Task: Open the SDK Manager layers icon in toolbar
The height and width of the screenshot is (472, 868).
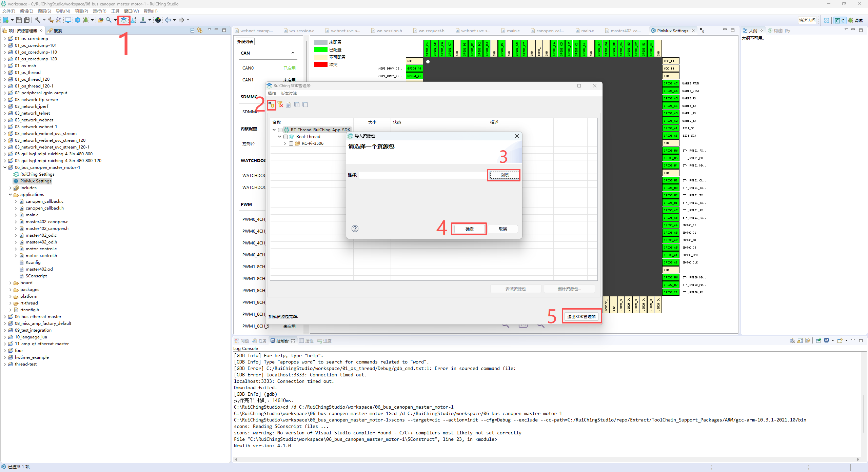Action: (124, 20)
